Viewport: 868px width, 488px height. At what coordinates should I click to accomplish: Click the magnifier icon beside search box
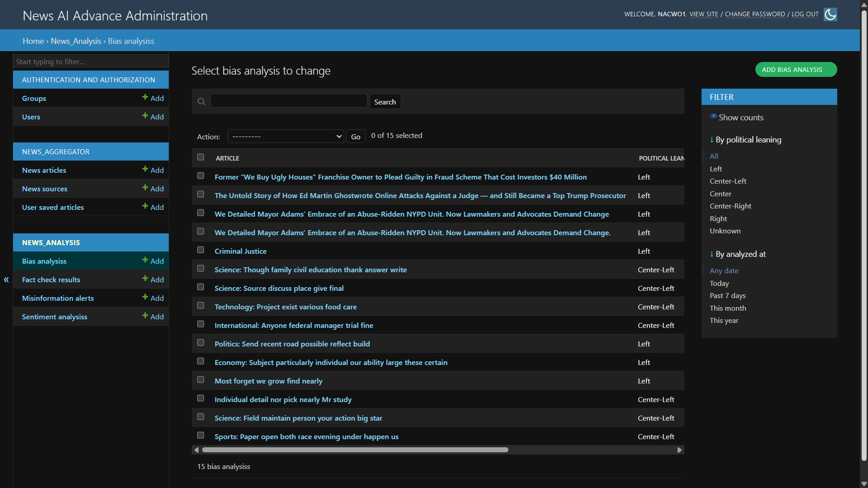click(x=202, y=102)
